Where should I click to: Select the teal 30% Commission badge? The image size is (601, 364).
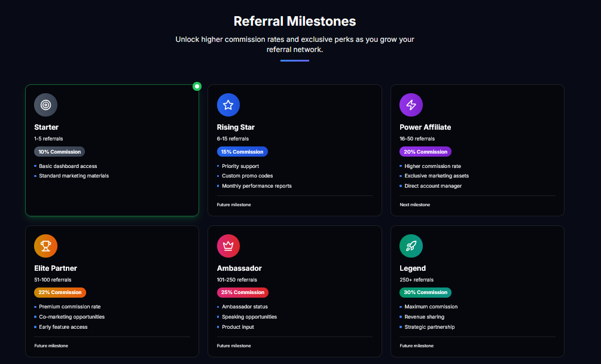click(x=425, y=292)
